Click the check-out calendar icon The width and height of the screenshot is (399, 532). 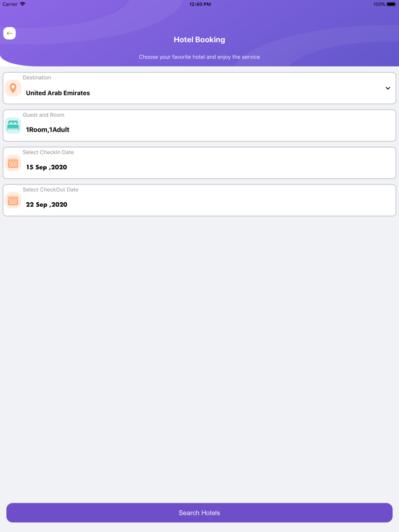click(13, 200)
